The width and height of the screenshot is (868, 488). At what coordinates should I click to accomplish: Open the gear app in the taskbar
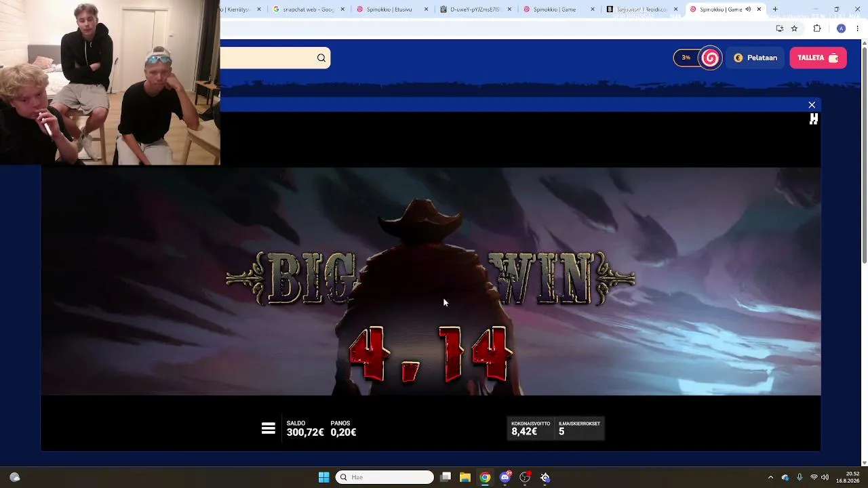[545, 477]
